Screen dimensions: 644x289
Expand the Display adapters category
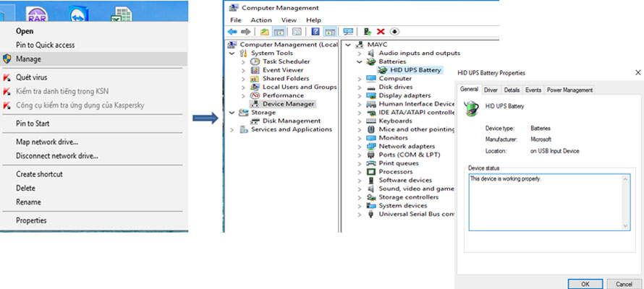coord(360,95)
